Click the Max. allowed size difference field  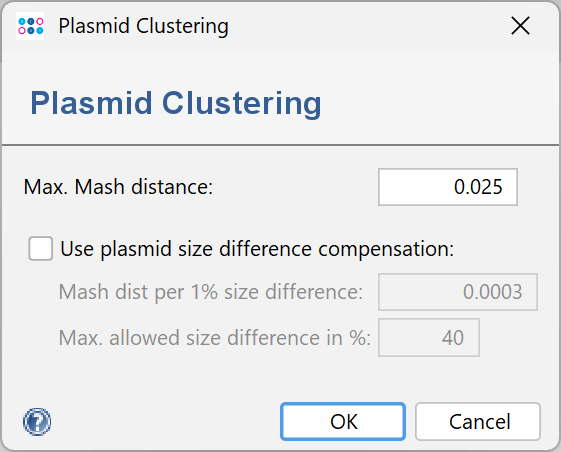[x=429, y=337]
